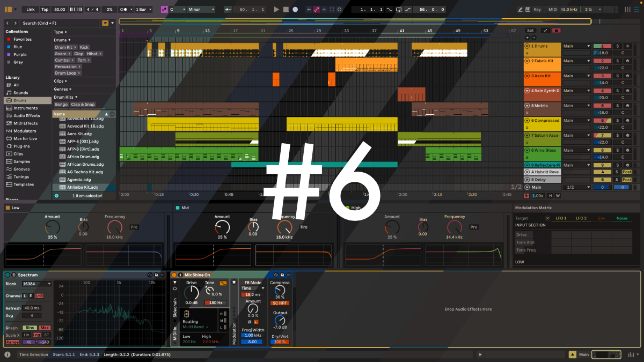The height and width of the screenshot is (362, 644).
Task: Click the browser Search field
Action: (61, 23)
